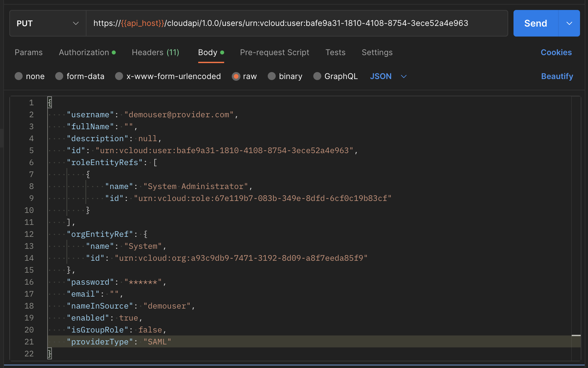Open the Headers (11) tab
This screenshot has height=368, width=588.
coord(155,52)
